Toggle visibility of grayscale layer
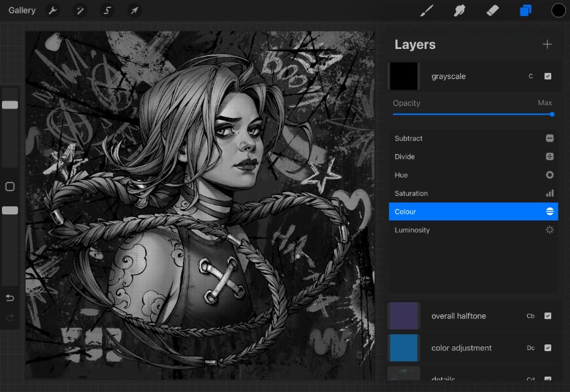The height and width of the screenshot is (392, 570). click(548, 76)
